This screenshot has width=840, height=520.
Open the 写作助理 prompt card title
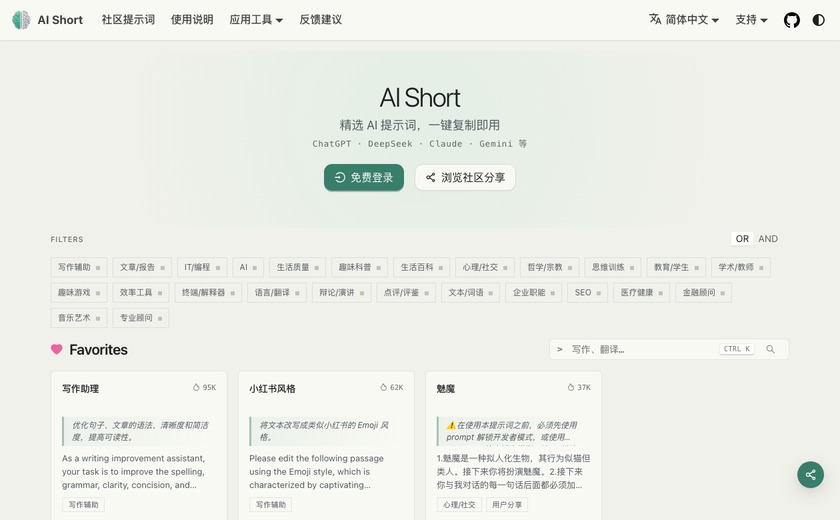[80, 389]
